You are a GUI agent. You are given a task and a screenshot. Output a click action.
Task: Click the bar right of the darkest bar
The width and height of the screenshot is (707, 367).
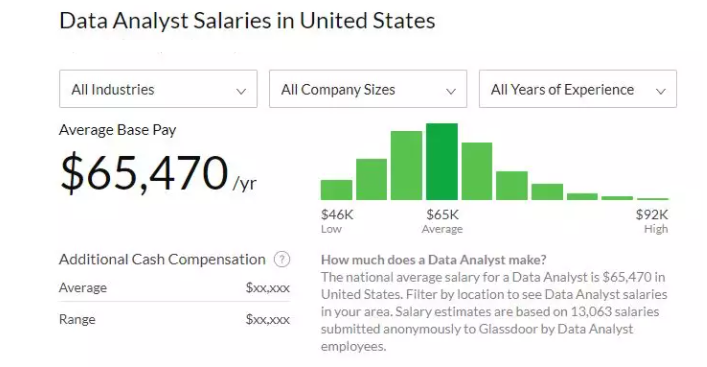[477, 171]
